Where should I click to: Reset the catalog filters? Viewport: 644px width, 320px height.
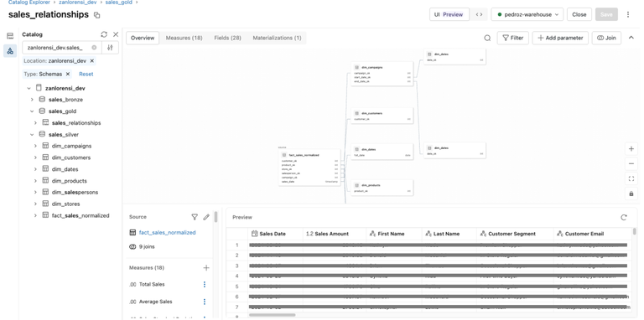(x=86, y=75)
